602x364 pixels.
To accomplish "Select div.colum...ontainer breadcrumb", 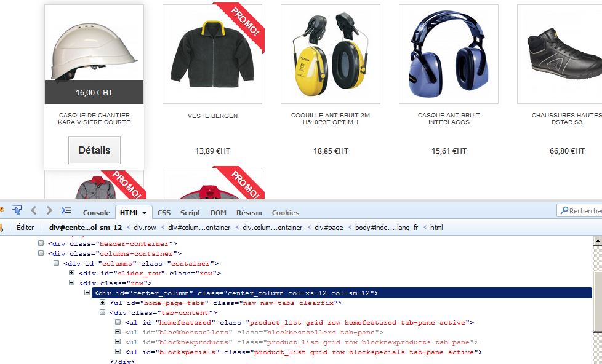I will [x=272, y=228].
